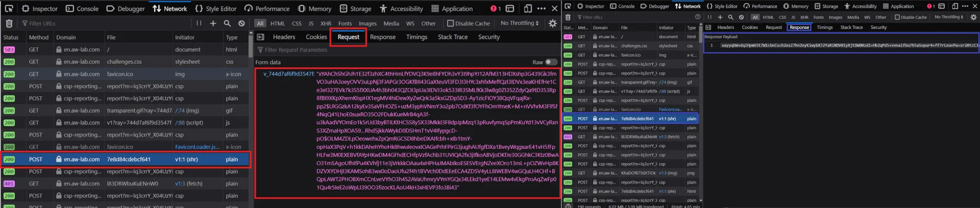This screenshot has width=980, height=208.
Task: Filter requests by XHR in the left panel
Action: pyautogui.click(x=326, y=23)
